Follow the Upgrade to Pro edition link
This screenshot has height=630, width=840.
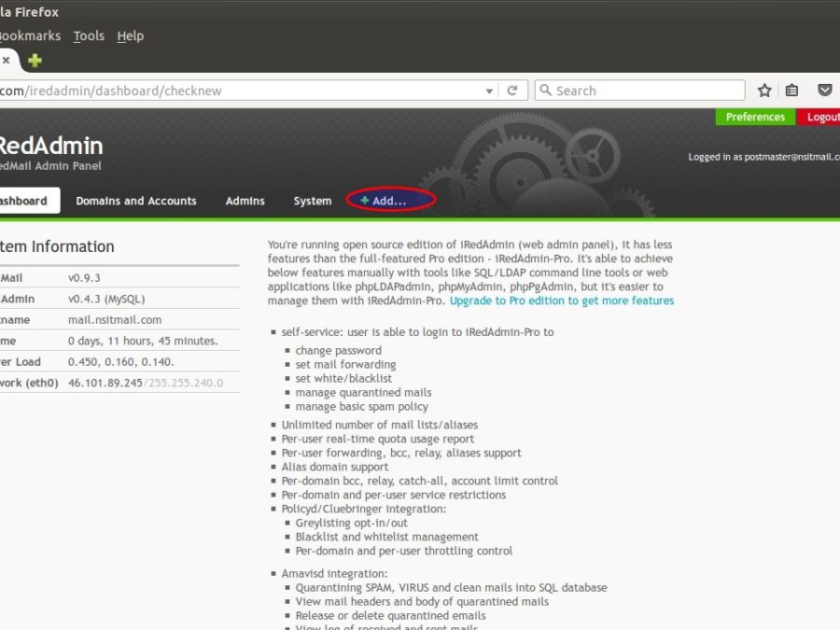pos(561,301)
